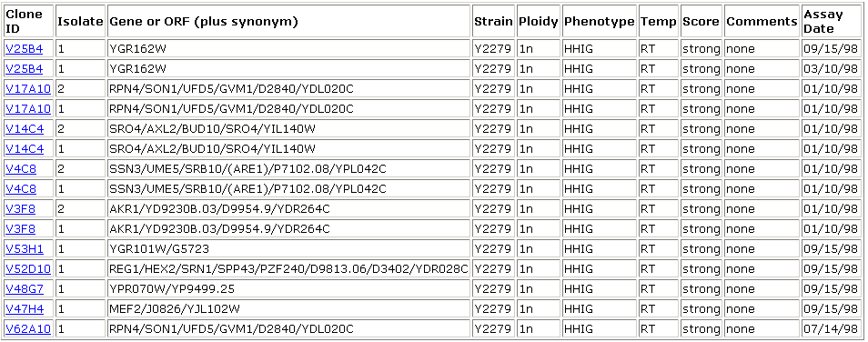Open the V52D10 clone link
Viewport: 868px width, 342px height.
28,269
